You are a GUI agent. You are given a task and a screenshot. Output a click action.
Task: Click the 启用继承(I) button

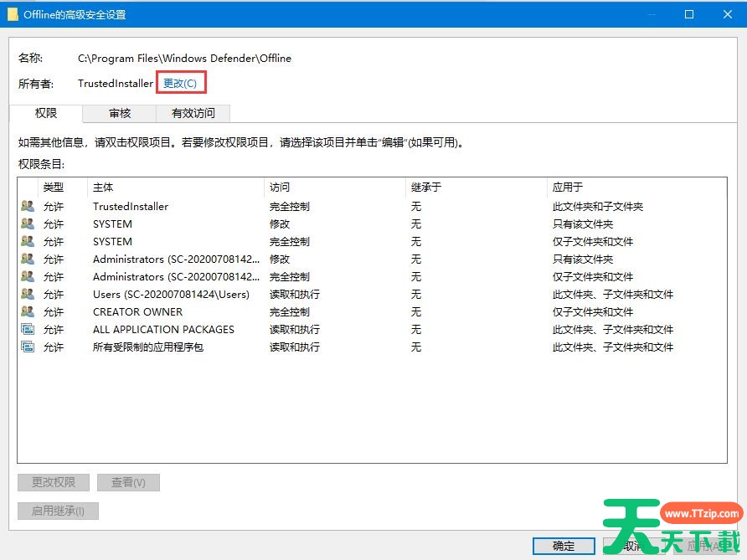[x=58, y=511]
